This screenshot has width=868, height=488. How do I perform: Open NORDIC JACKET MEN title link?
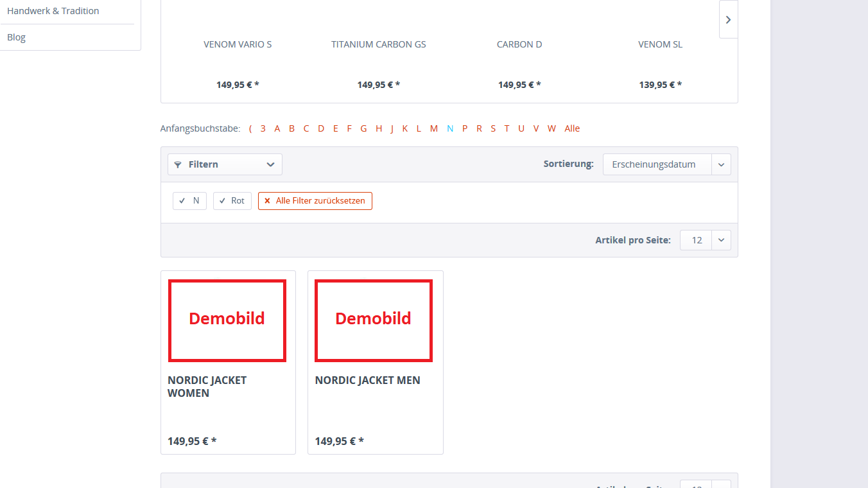[x=368, y=380]
